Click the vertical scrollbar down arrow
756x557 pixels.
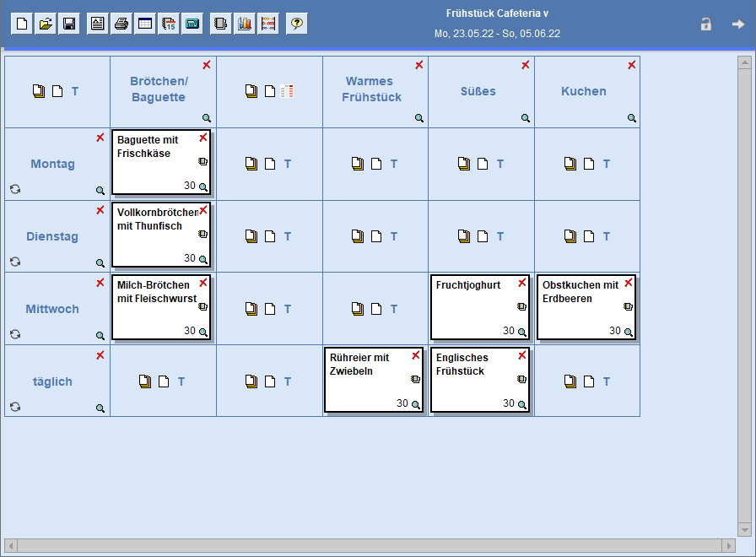(744, 529)
